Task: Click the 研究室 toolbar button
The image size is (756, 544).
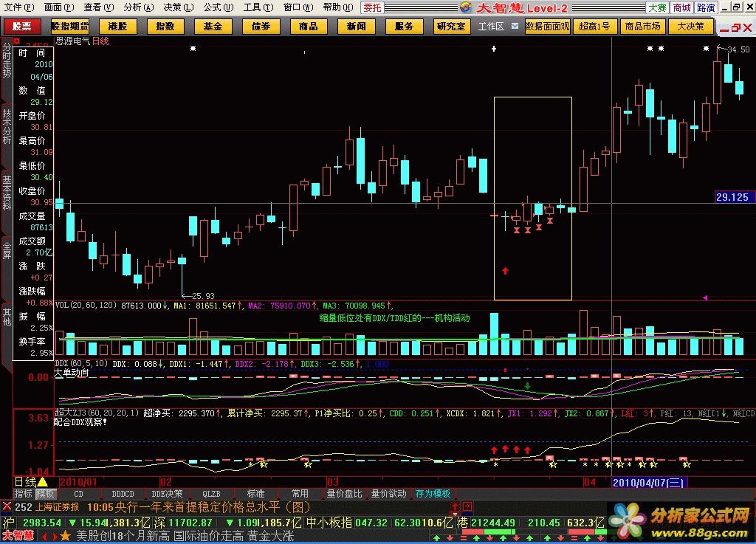Action: pyautogui.click(x=450, y=26)
